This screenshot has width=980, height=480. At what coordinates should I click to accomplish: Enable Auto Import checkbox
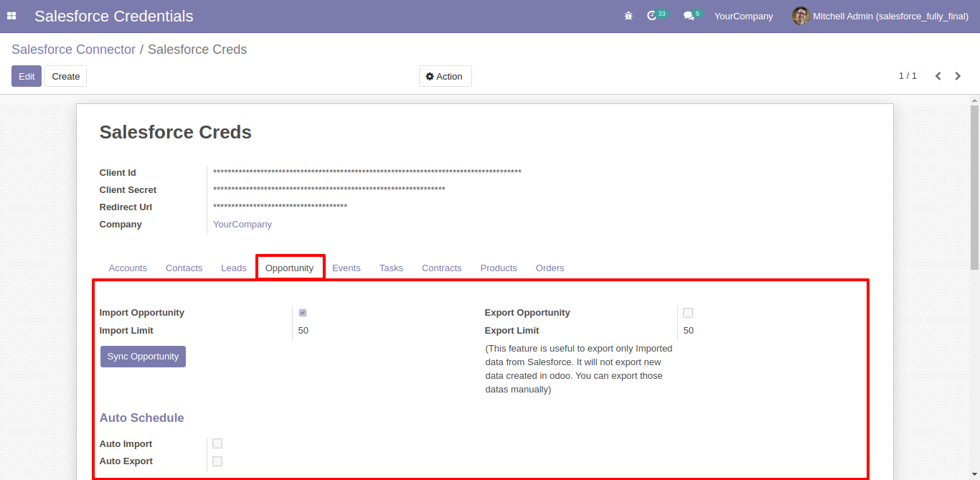pyautogui.click(x=217, y=443)
